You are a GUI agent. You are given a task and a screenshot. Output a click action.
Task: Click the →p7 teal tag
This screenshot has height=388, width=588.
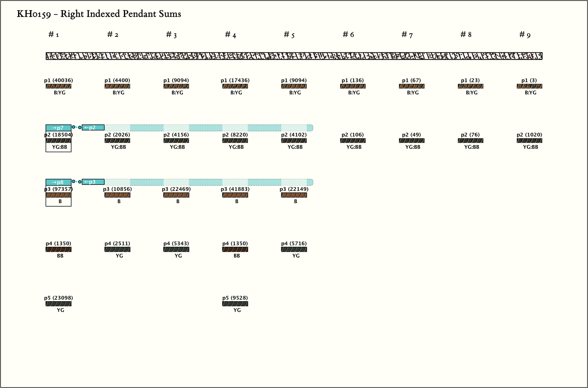[x=58, y=128]
